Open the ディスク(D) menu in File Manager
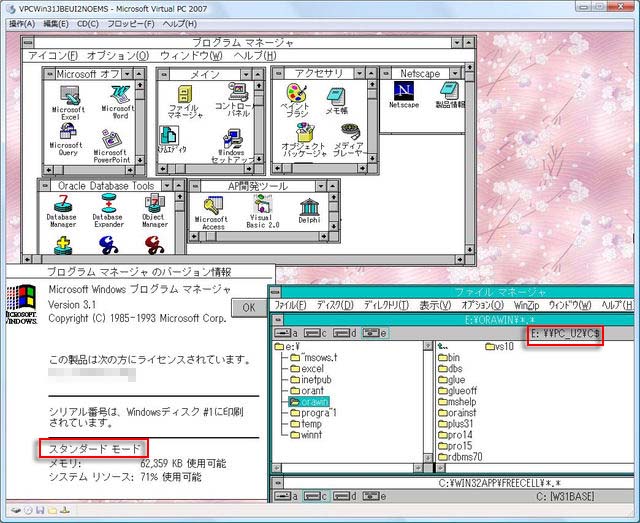The height and width of the screenshot is (523, 640). (x=335, y=305)
